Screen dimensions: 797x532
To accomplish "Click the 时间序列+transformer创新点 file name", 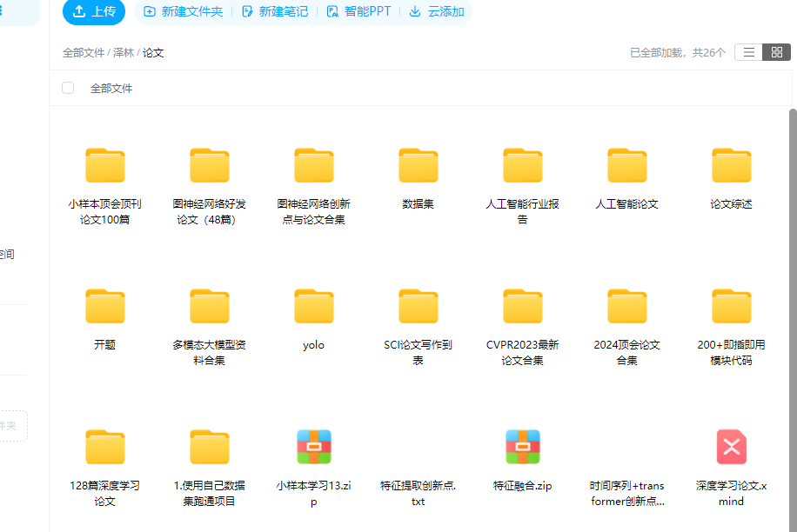I will (x=627, y=494).
